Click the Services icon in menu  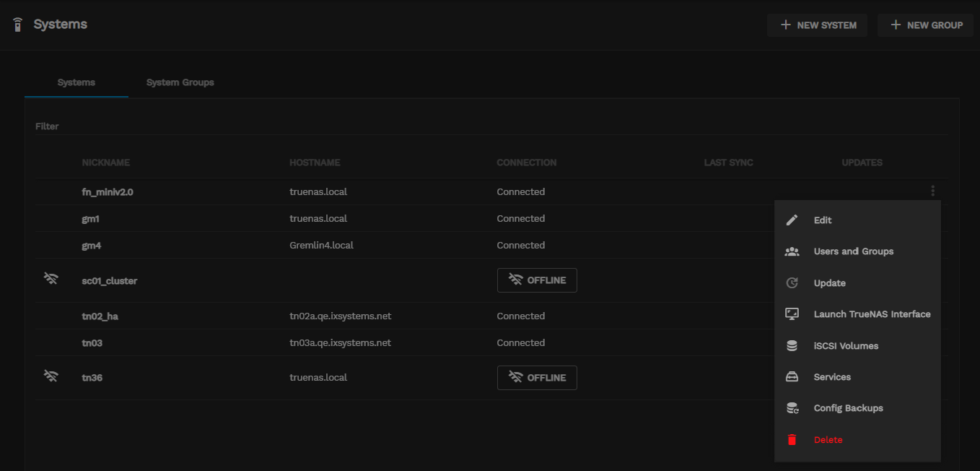pos(792,377)
